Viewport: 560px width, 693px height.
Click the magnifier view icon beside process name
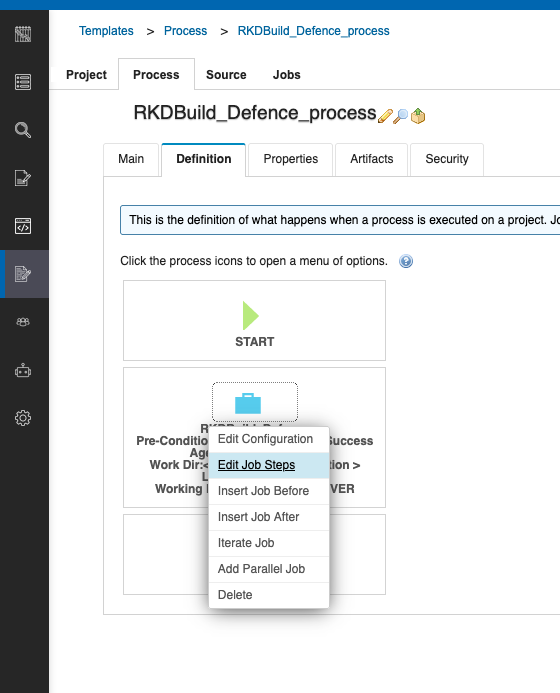[x=401, y=116]
